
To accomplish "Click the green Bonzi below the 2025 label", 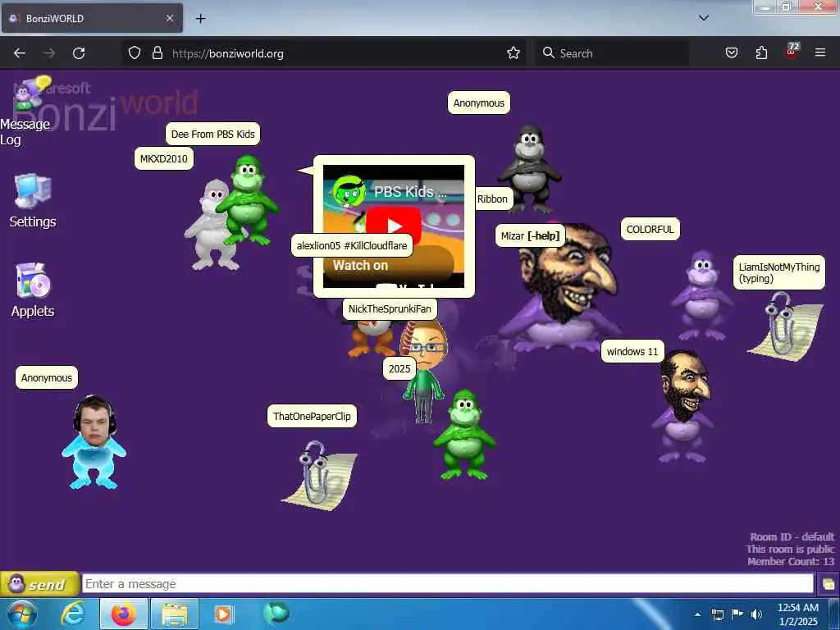I will pos(464,435).
